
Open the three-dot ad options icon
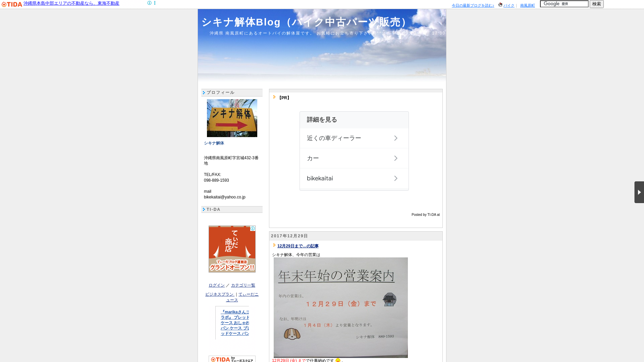tap(155, 3)
